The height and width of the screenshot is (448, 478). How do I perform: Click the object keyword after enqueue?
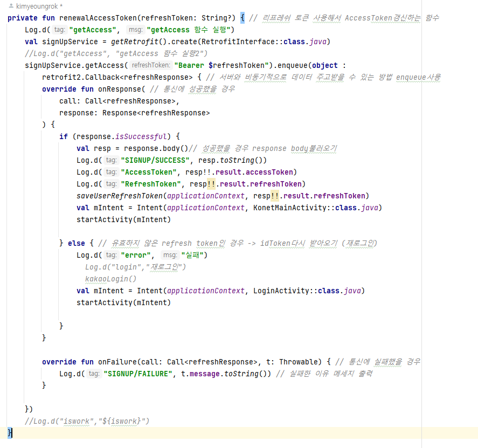click(x=324, y=66)
